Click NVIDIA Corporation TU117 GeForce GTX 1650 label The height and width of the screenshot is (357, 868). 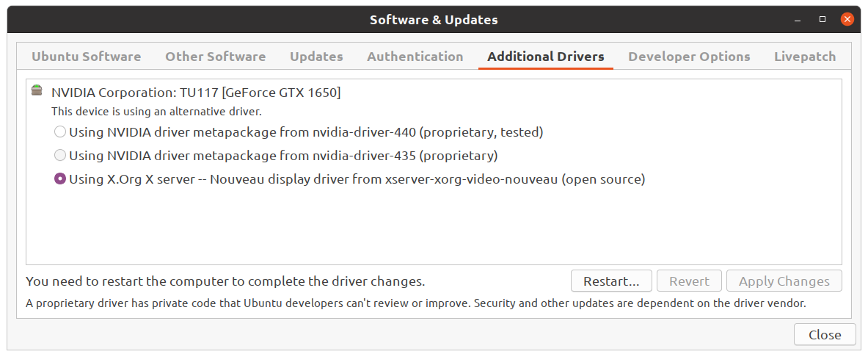click(x=196, y=93)
